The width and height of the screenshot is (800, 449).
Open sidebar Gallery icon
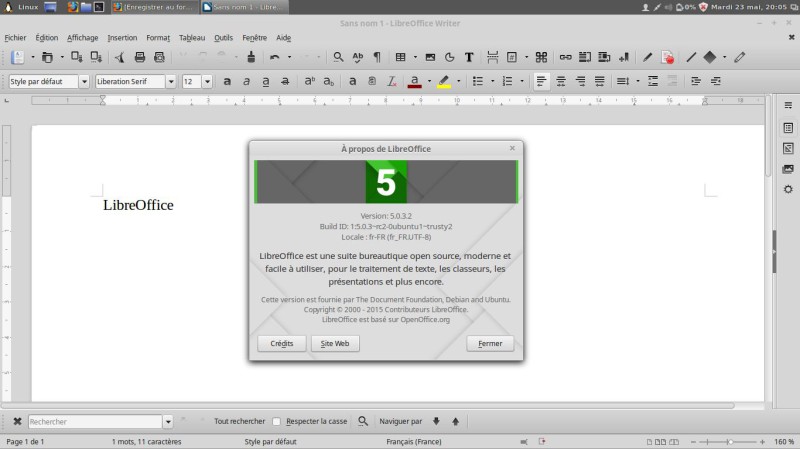point(788,169)
